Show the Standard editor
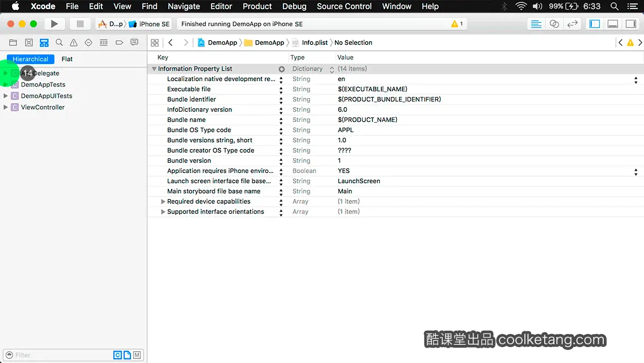Image resolution: width=644 pixels, height=363 pixels. point(536,24)
